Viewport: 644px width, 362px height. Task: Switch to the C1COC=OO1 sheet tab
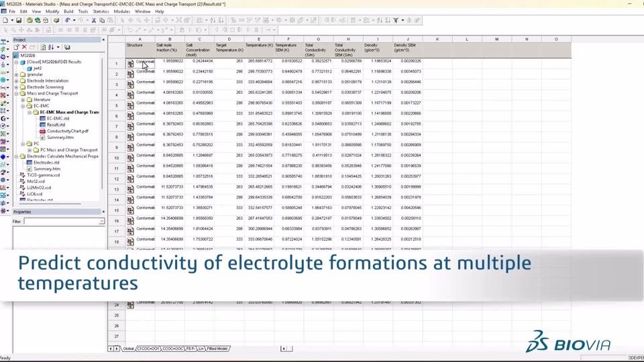point(148,349)
